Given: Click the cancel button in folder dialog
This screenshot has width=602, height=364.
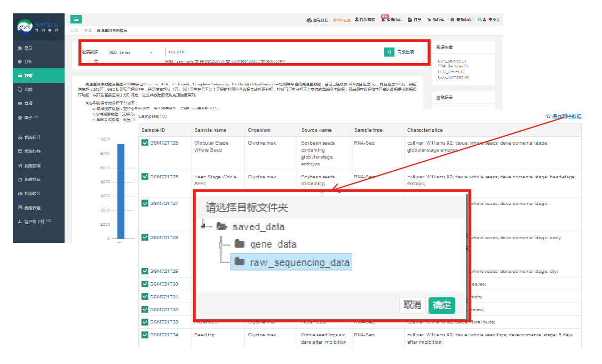Looking at the screenshot, I should point(412,305).
